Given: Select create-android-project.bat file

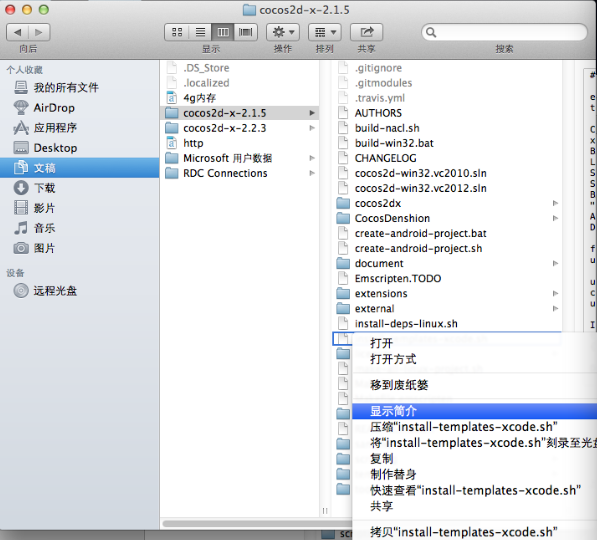Looking at the screenshot, I should 448,233.
